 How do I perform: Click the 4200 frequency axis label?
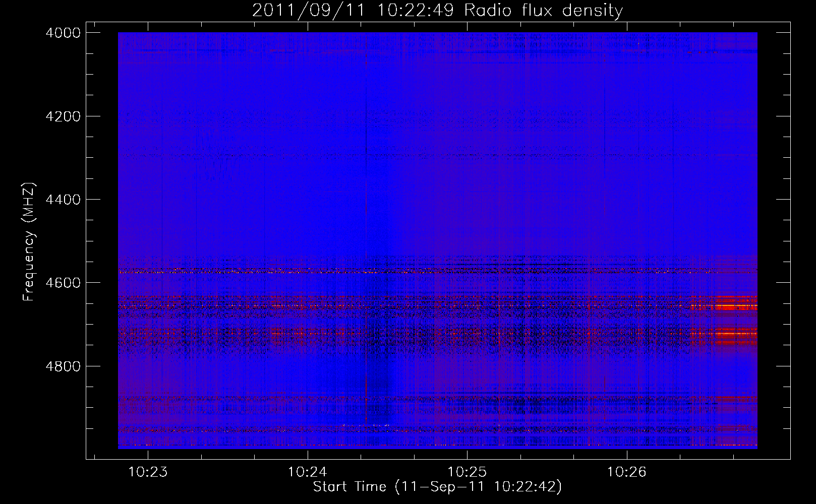click(x=64, y=116)
